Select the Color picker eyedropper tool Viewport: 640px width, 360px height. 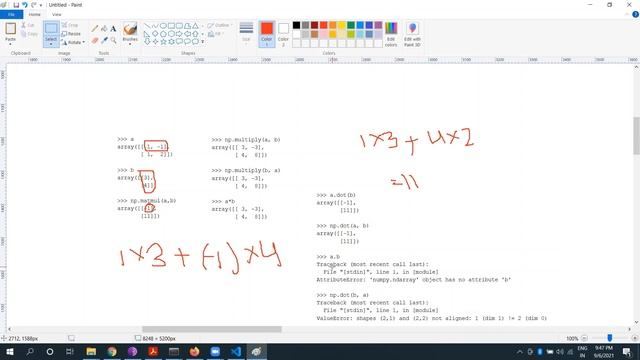click(104, 40)
